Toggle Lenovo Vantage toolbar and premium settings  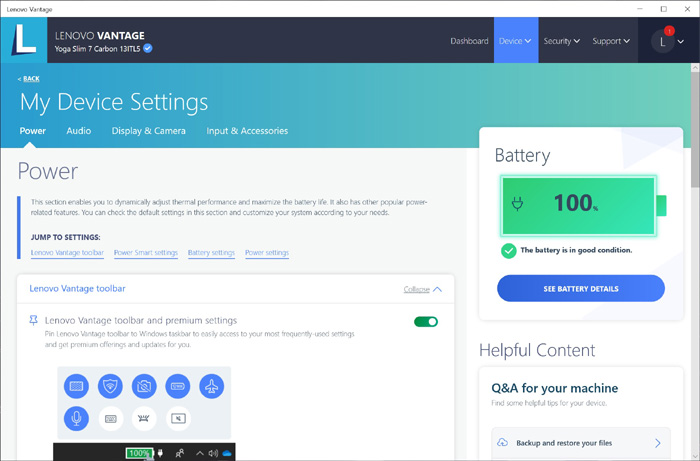[x=426, y=322]
